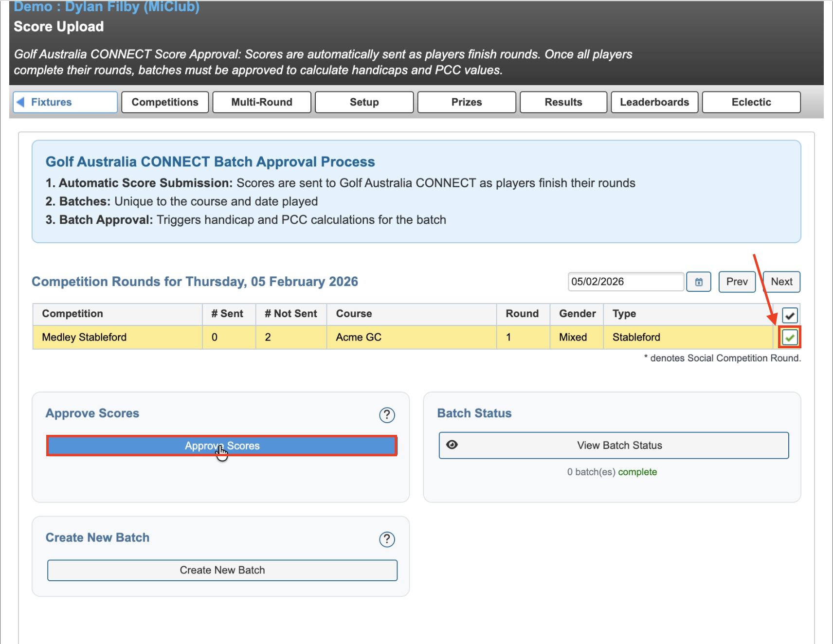Screen dimensions: 833x644
Task: Toggle the select-all checkbox in table header
Action: point(790,315)
